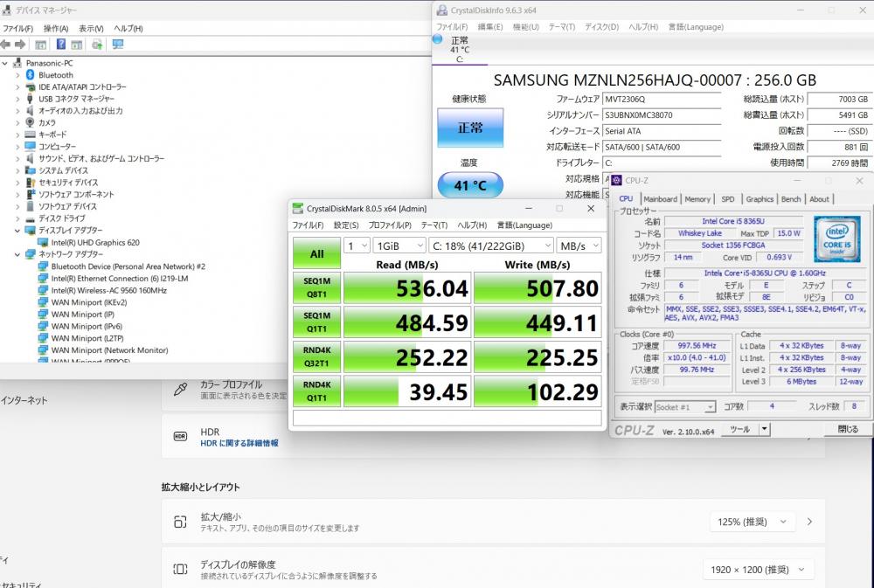Click the blue disk status circle in CrystalDiskInfo
874x588 pixels.
coord(438,39)
